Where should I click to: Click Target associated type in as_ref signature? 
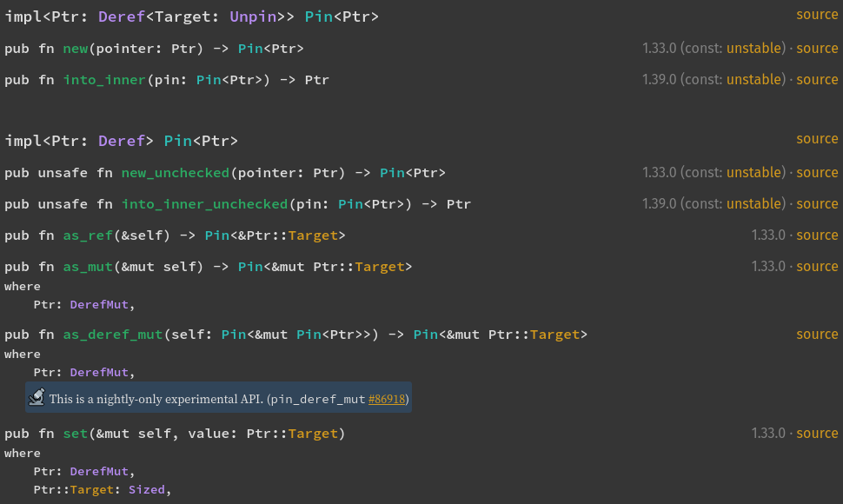tap(313, 235)
